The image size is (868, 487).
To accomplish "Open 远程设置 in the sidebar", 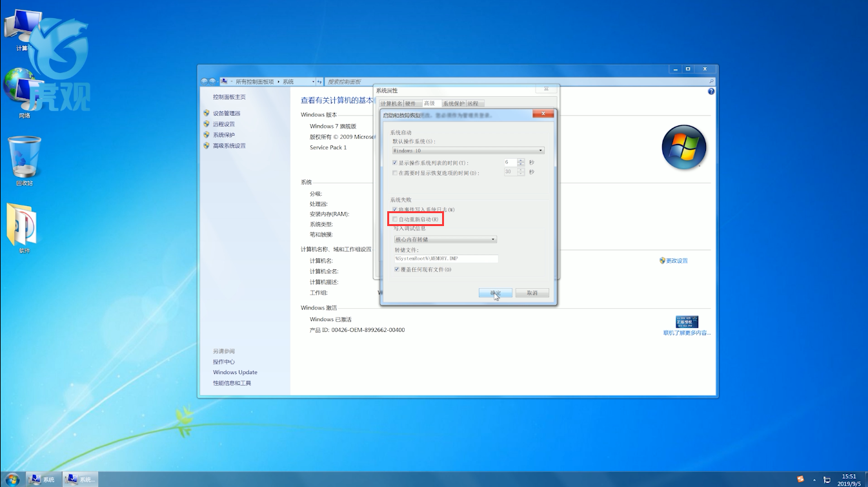I will (x=224, y=124).
